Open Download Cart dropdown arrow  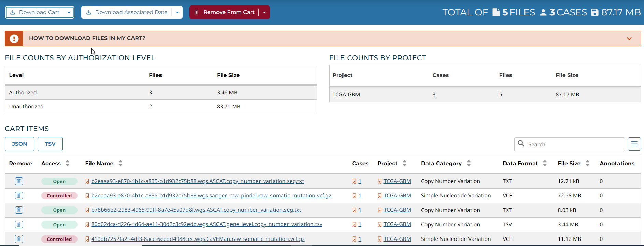(x=69, y=12)
